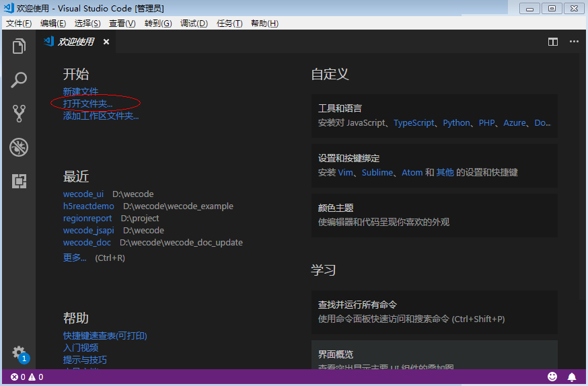Open the Explorer view in activity bar
588x386 pixels.
[x=19, y=46]
